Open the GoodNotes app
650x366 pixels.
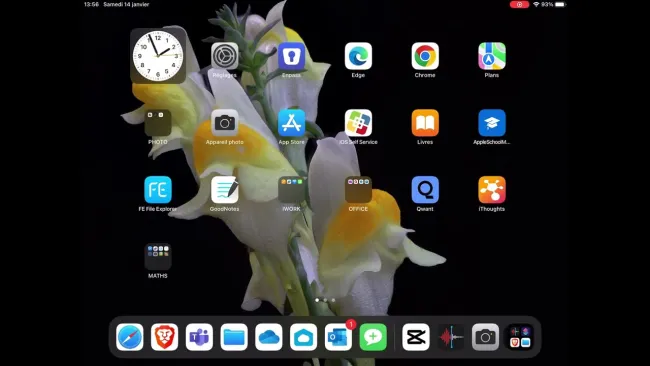coord(225,190)
